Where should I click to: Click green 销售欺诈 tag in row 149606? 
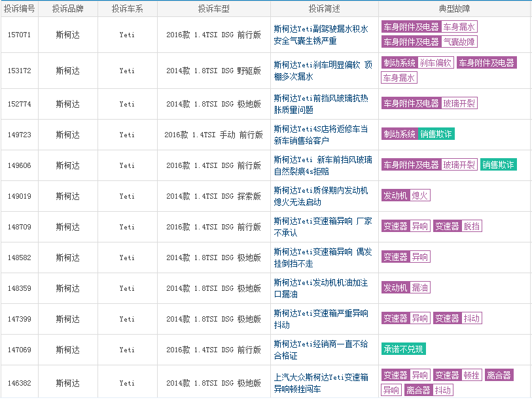click(499, 165)
